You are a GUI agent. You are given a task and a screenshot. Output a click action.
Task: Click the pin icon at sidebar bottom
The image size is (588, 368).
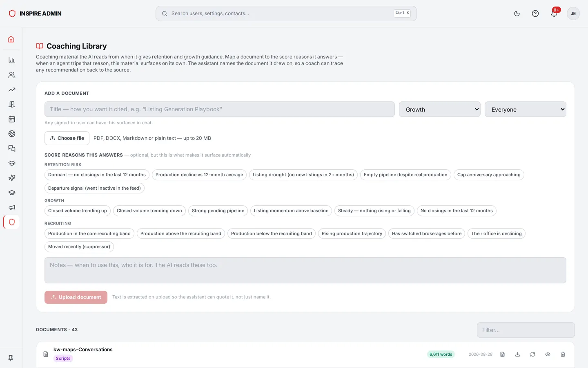(x=11, y=358)
